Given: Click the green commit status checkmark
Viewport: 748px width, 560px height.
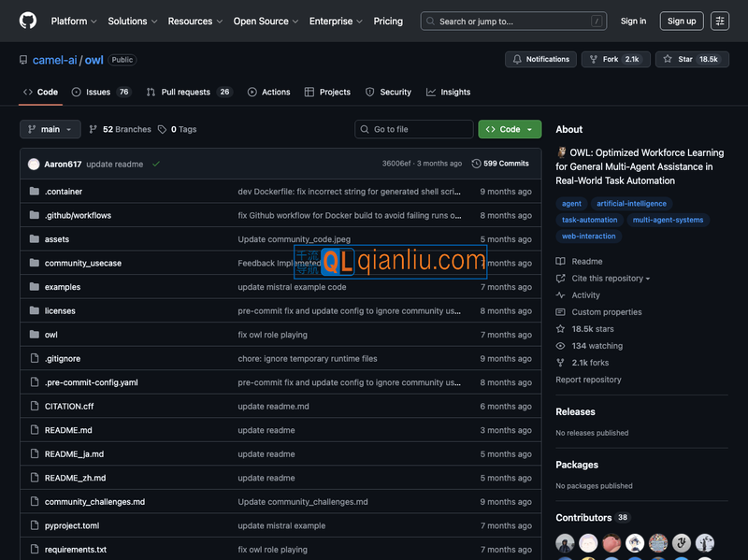Looking at the screenshot, I should pos(156,164).
